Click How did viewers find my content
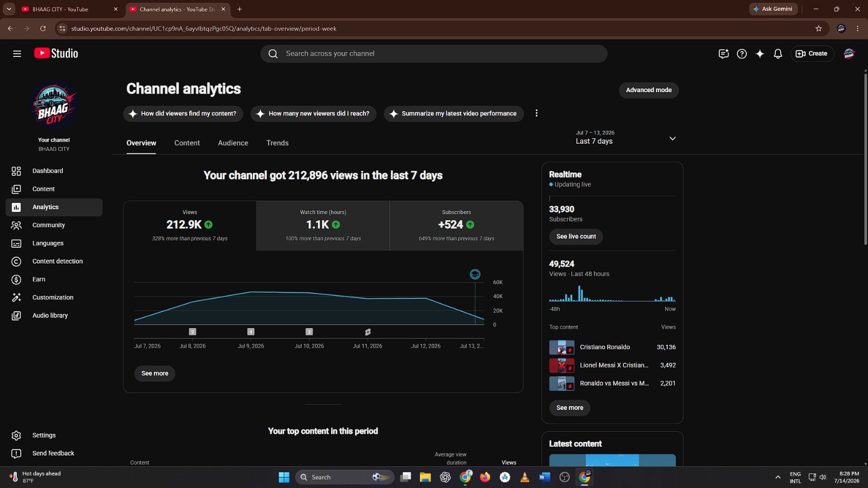 183,114
